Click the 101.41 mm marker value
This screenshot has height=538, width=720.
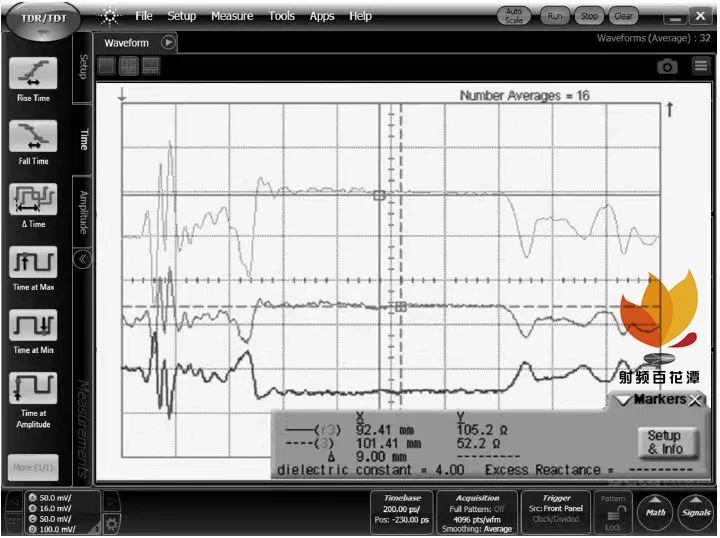pyautogui.click(x=388, y=444)
